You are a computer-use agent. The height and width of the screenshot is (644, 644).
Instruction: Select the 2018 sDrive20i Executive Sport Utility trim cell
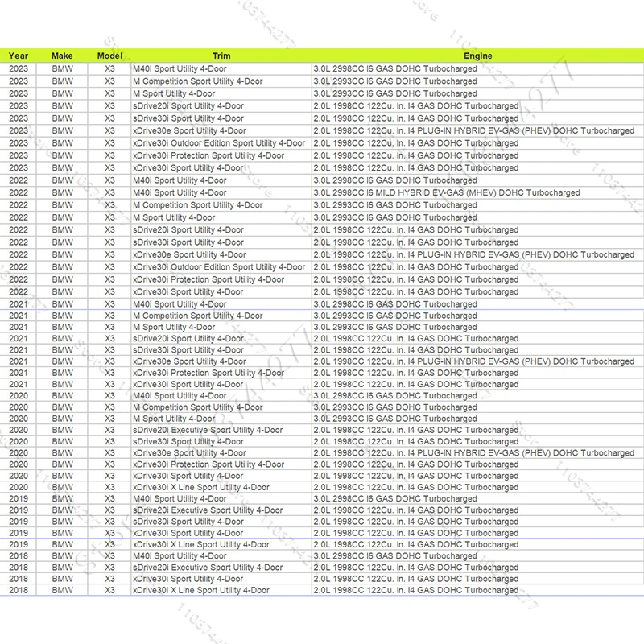point(221,568)
